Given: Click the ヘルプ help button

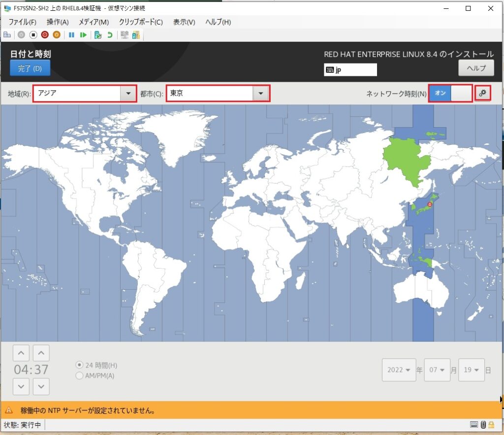Looking at the screenshot, I should tap(476, 68).
